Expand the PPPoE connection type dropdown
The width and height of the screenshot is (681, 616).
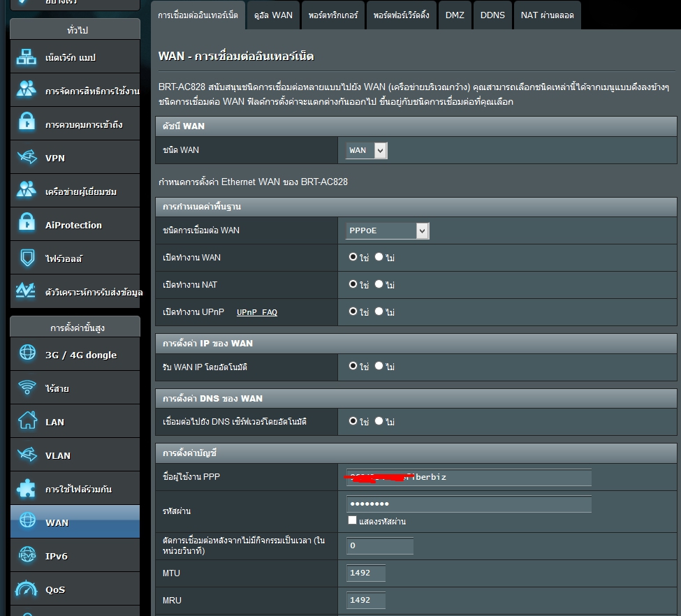pos(388,230)
